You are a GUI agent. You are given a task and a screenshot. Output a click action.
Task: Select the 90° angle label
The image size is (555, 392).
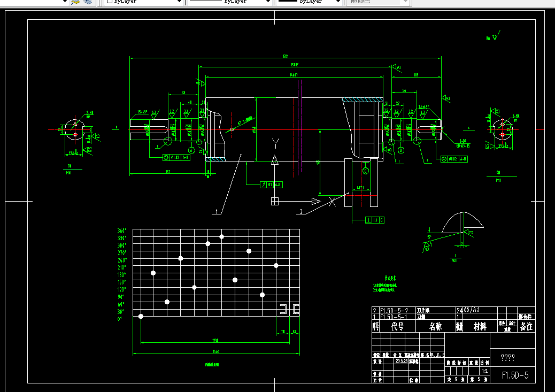coord(121,297)
